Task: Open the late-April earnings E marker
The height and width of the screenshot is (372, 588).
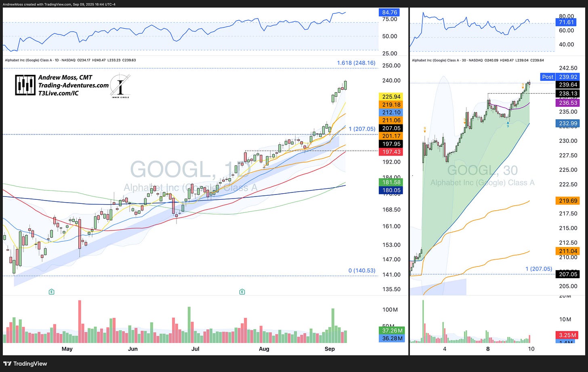Action: 51,292
